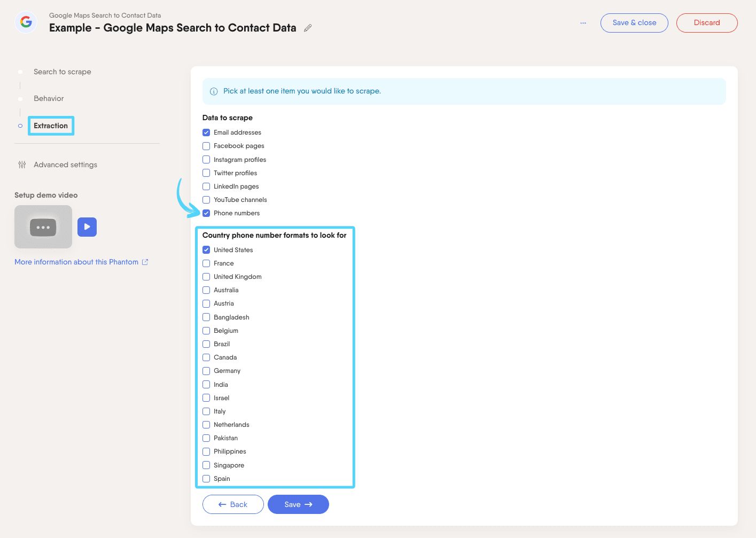Click the blue Save button
The image size is (756, 538).
pyautogui.click(x=298, y=504)
